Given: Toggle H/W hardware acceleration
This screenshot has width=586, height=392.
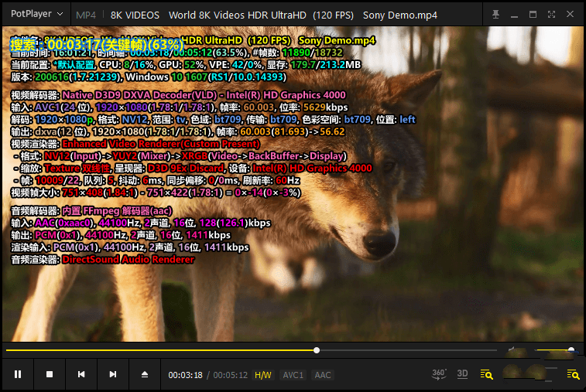Looking at the screenshot, I should pos(263,375).
